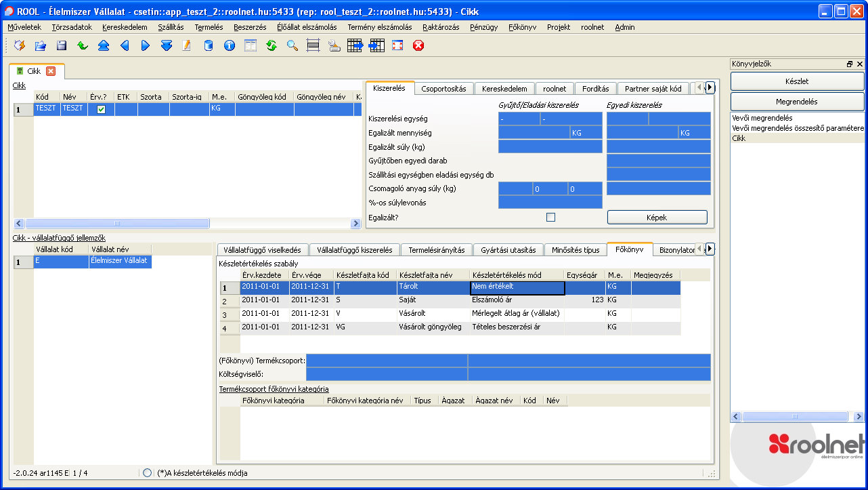
Task: Click the Készlet bookmark button
Action: pos(797,81)
